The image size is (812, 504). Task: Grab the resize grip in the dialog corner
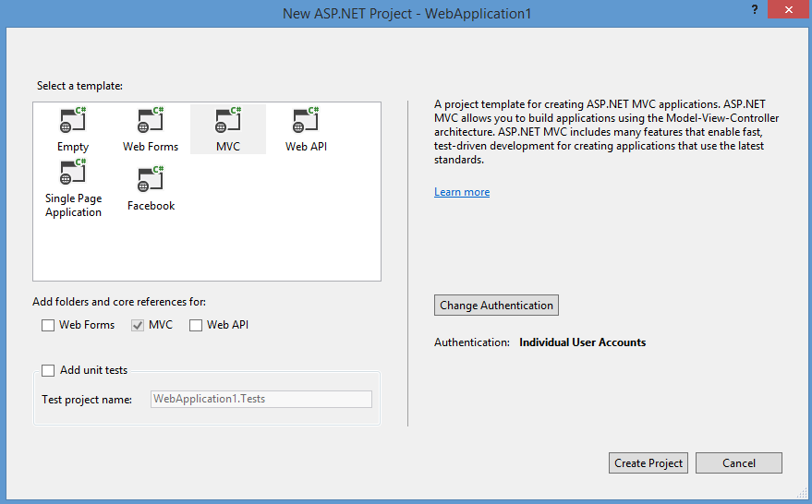(801, 493)
